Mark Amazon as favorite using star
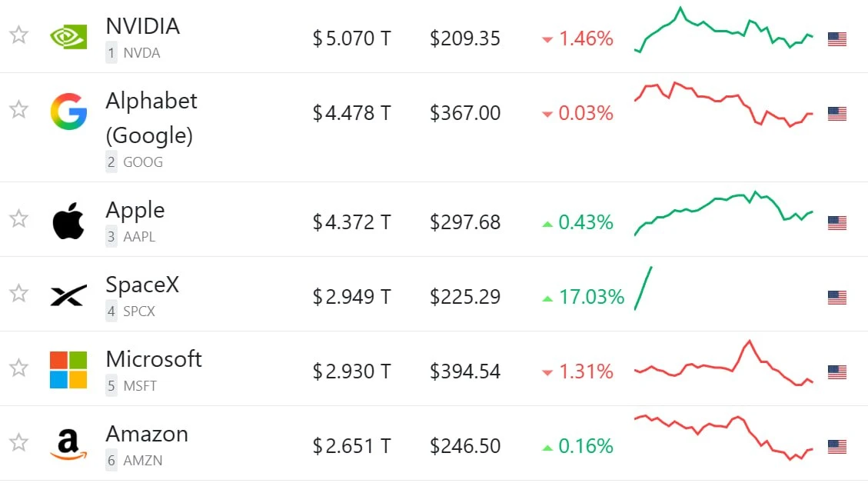 pos(18,442)
